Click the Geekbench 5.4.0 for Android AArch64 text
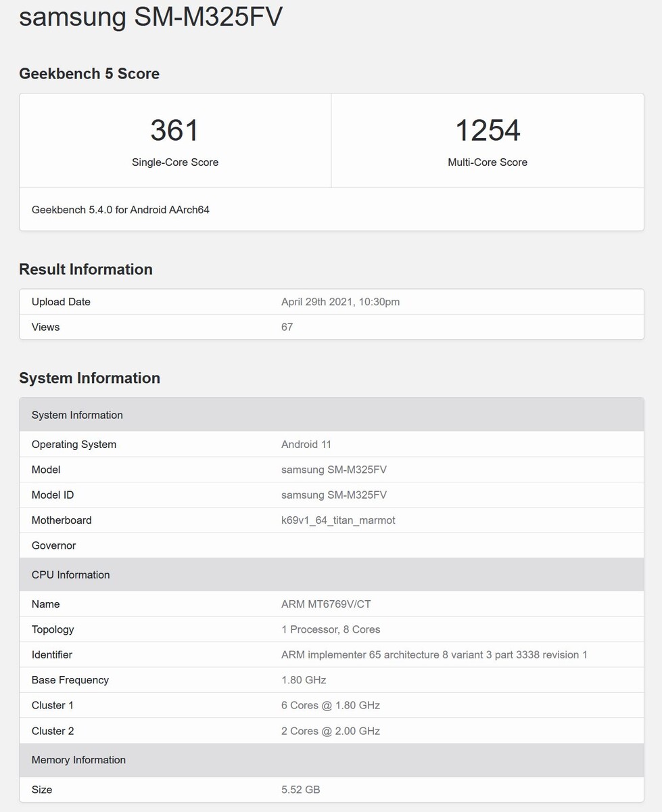The width and height of the screenshot is (662, 812). [120, 210]
